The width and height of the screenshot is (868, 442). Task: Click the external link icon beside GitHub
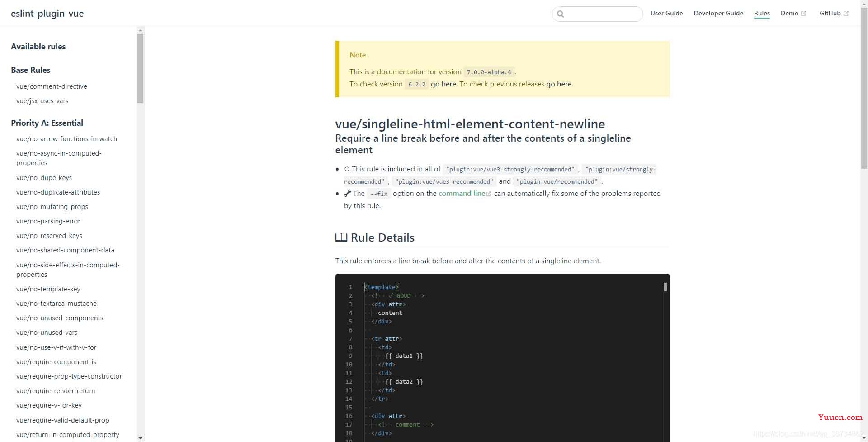point(846,14)
